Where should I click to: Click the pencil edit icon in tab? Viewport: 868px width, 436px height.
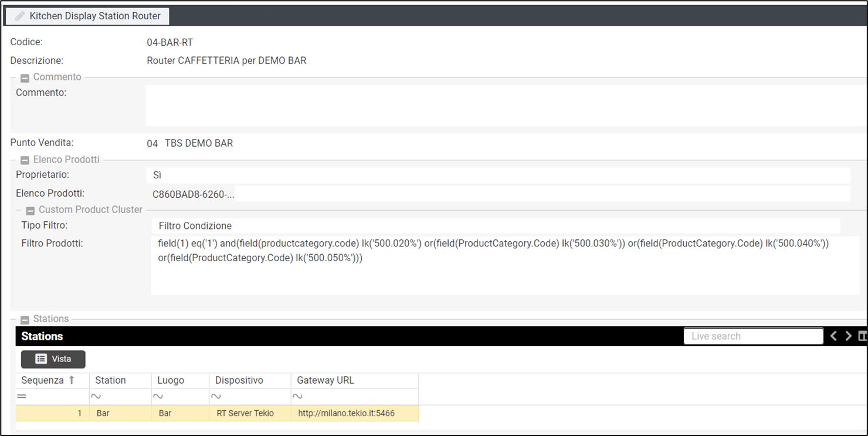pyautogui.click(x=20, y=16)
